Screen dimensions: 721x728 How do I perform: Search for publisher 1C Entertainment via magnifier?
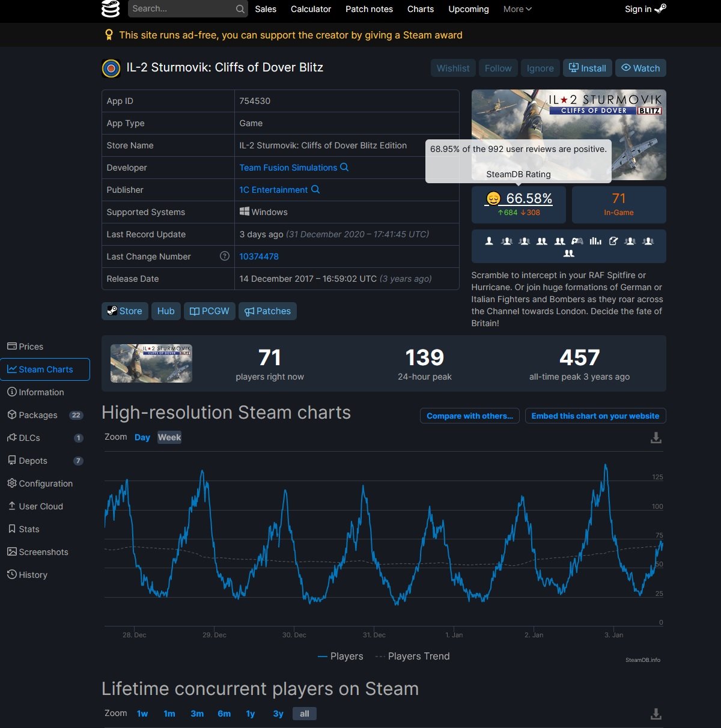point(315,189)
